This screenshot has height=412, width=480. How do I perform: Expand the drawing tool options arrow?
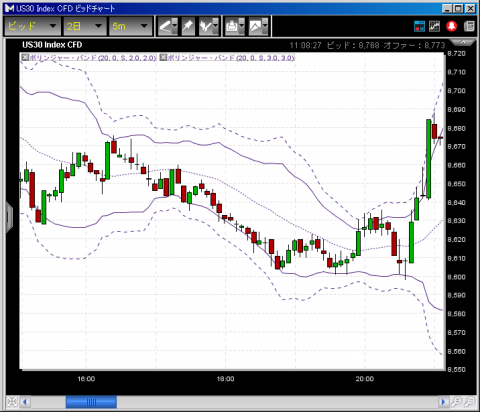coord(175,26)
